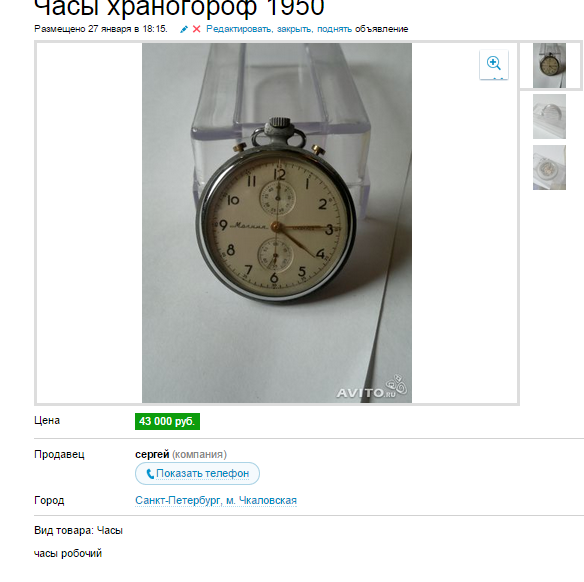Click the main pocket watch photo
Image resolution: width=584 pixels, height=582 pixels.
[277, 223]
